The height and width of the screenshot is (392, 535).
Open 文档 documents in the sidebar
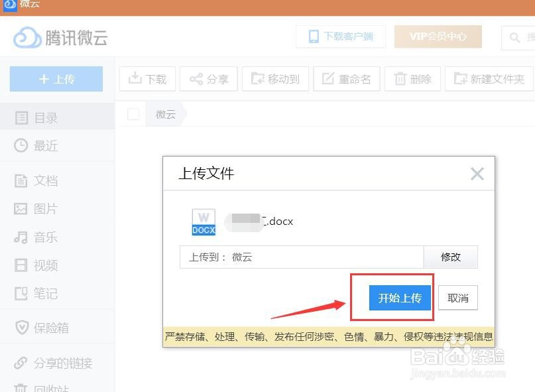[57, 180]
